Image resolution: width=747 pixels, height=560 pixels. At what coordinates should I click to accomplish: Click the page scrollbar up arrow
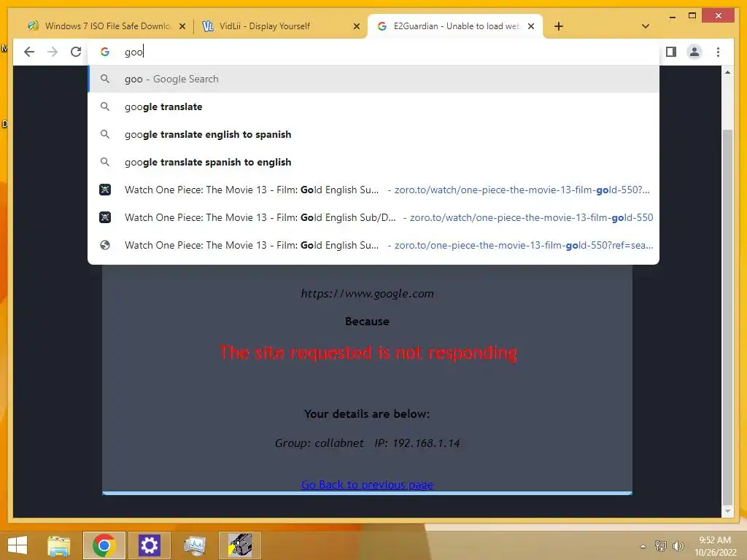coord(727,72)
